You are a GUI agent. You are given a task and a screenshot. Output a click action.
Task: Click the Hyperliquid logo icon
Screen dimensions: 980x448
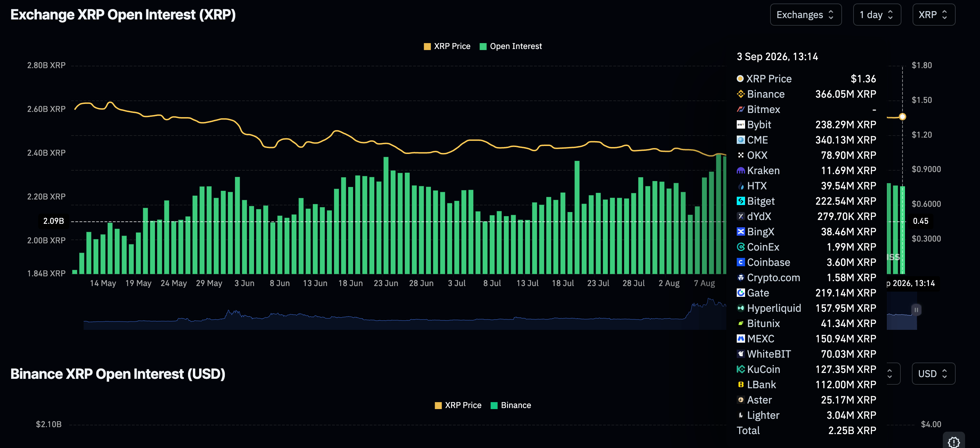pos(740,308)
